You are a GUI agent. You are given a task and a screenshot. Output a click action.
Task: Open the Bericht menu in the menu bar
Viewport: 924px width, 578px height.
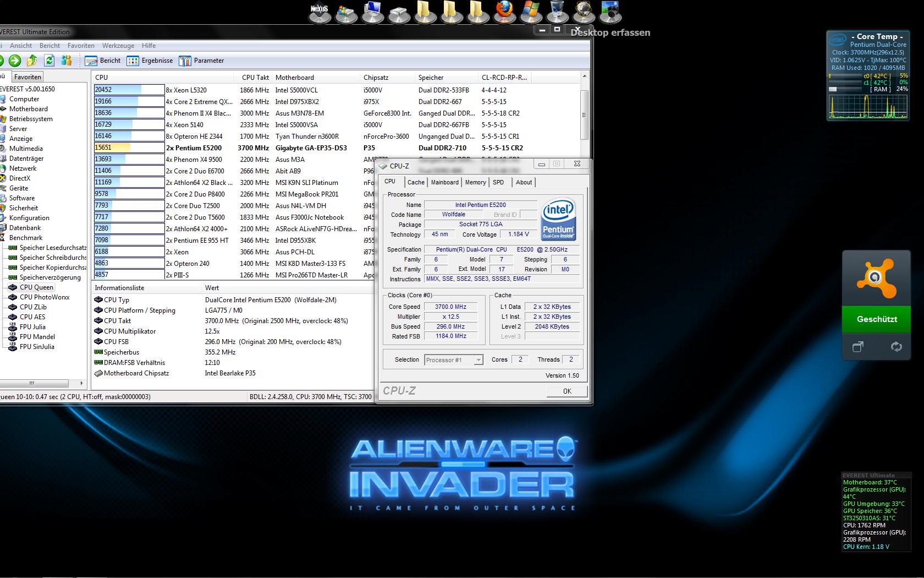[50, 46]
